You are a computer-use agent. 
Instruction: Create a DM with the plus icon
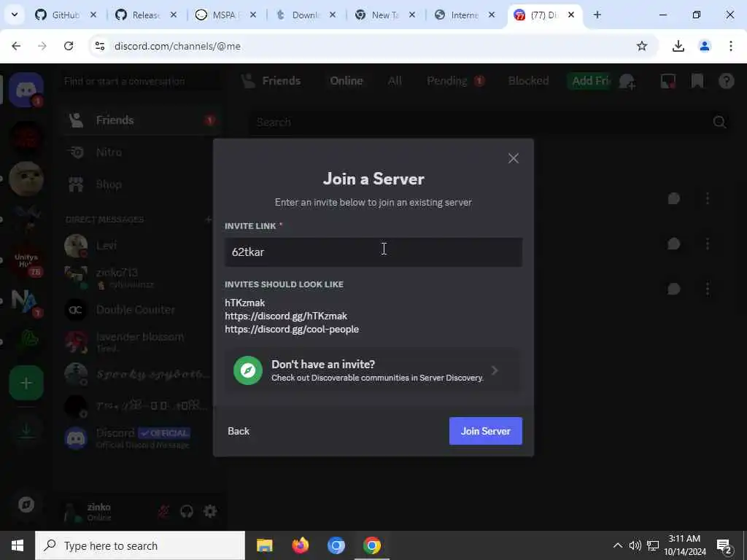(x=208, y=219)
